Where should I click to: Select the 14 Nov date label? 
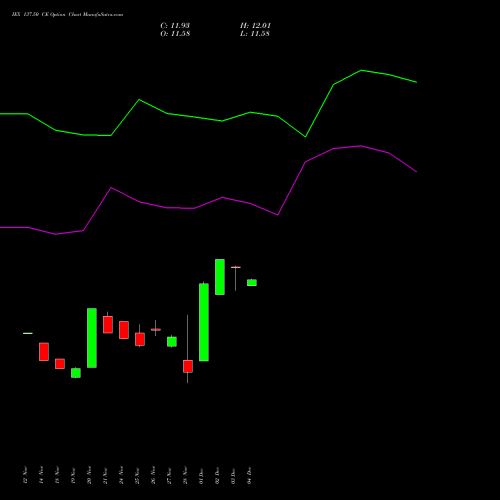click(41, 475)
